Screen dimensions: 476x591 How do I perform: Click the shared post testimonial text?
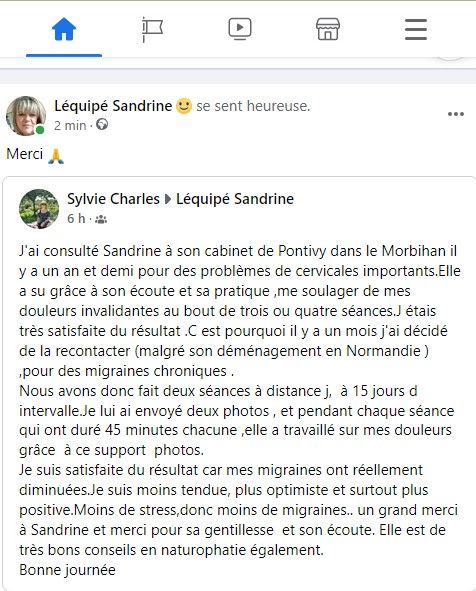pos(240,410)
